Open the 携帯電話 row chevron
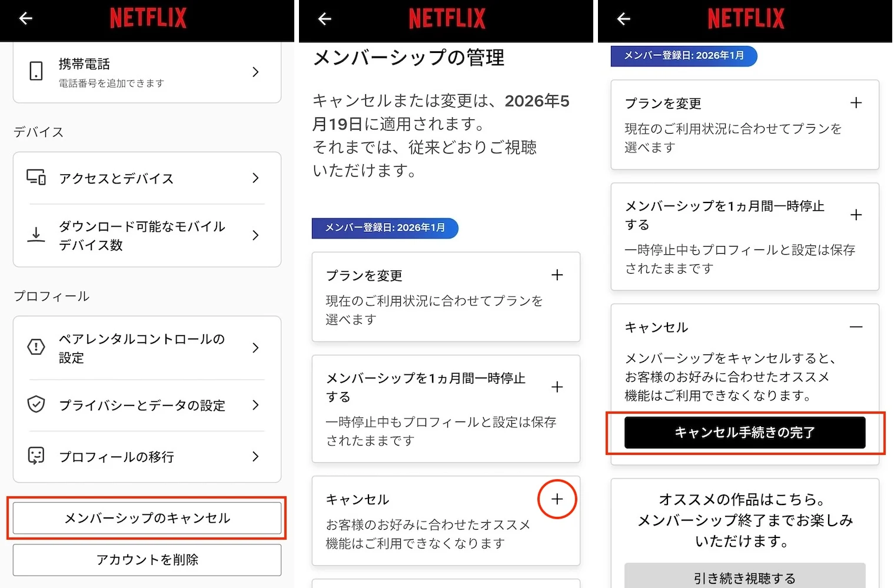The width and height of the screenshot is (894, 588). [x=255, y=72]
